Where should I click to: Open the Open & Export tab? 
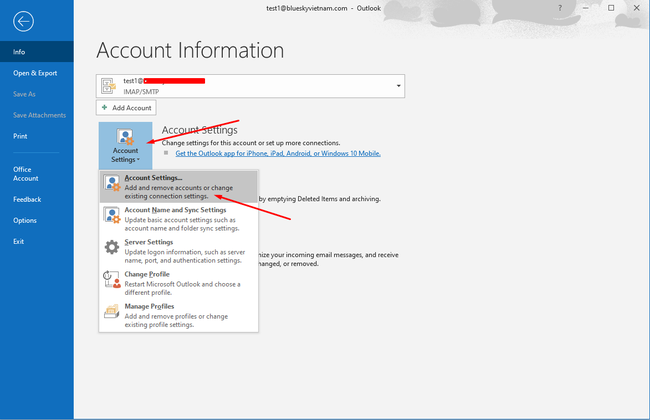click(37, 73)
